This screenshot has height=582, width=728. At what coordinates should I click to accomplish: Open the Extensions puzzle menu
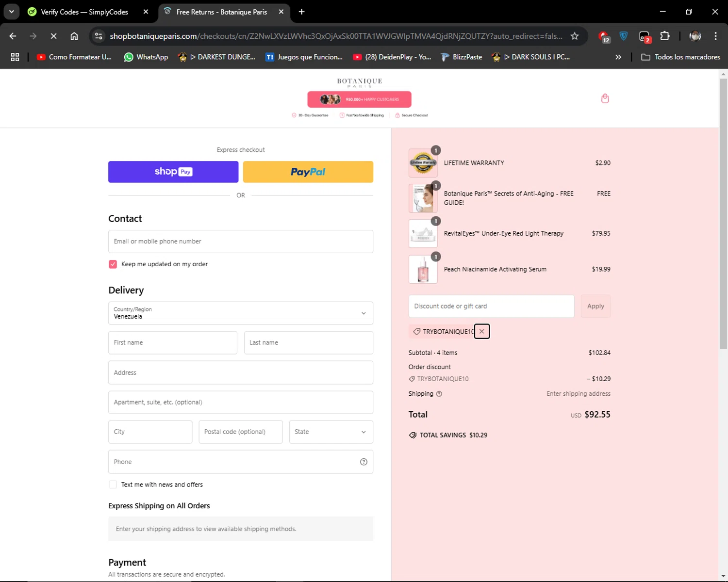pos(665,36)
